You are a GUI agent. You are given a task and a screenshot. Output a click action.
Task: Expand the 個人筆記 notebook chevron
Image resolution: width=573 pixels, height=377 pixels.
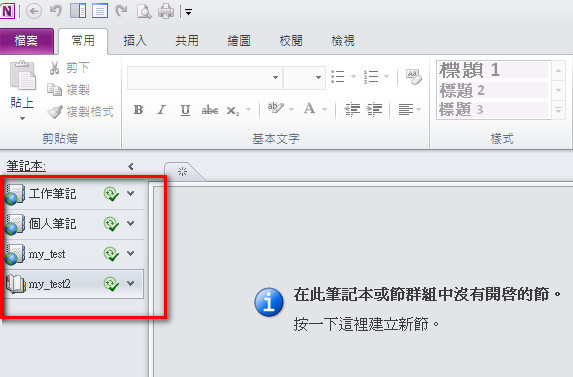click(x=130, y=224)
